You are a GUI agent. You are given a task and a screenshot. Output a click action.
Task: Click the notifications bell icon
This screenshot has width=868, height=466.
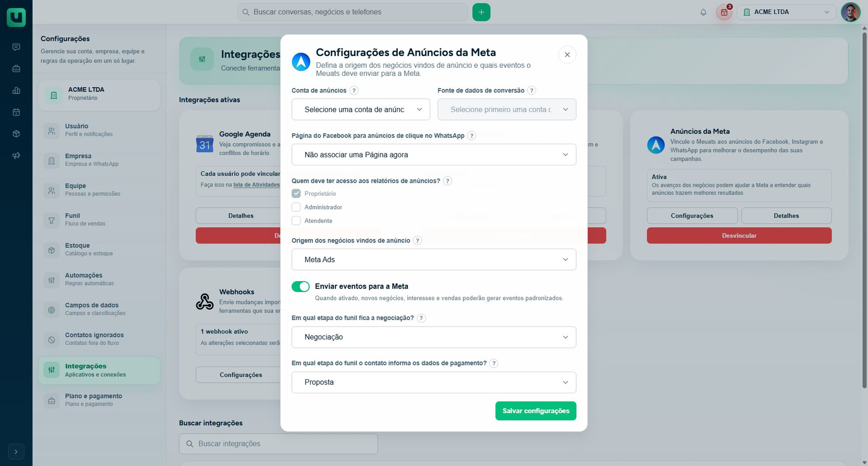point(703,12)
